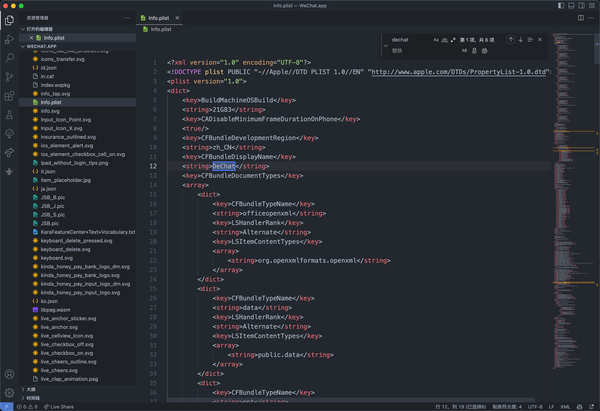This screenshot has height=411, width=600.
Task: Open the Settings gear in activity bar
Action: [x=9, y=393]
